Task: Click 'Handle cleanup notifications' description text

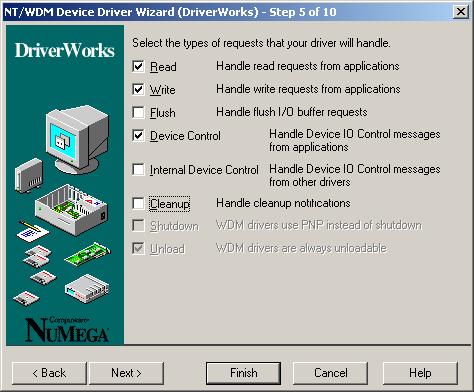Action: point(283,203)
